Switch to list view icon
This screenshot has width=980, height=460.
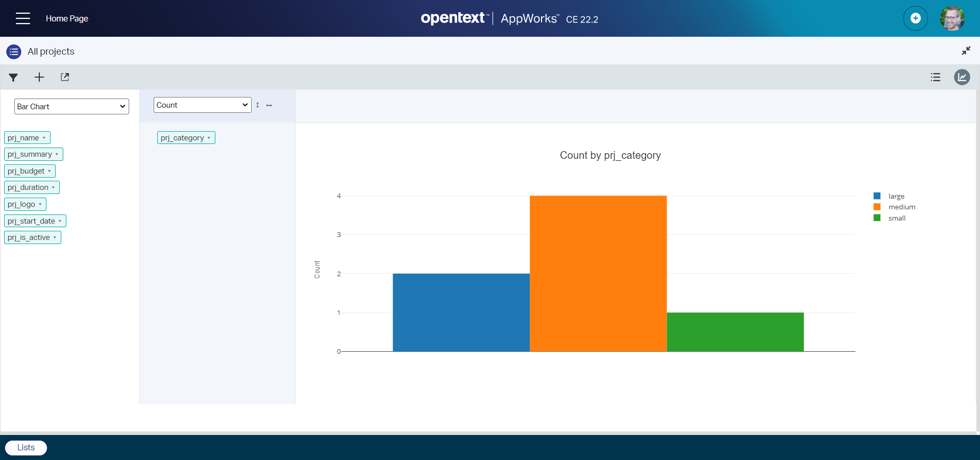pyautogui.click(x=935, y=77)
